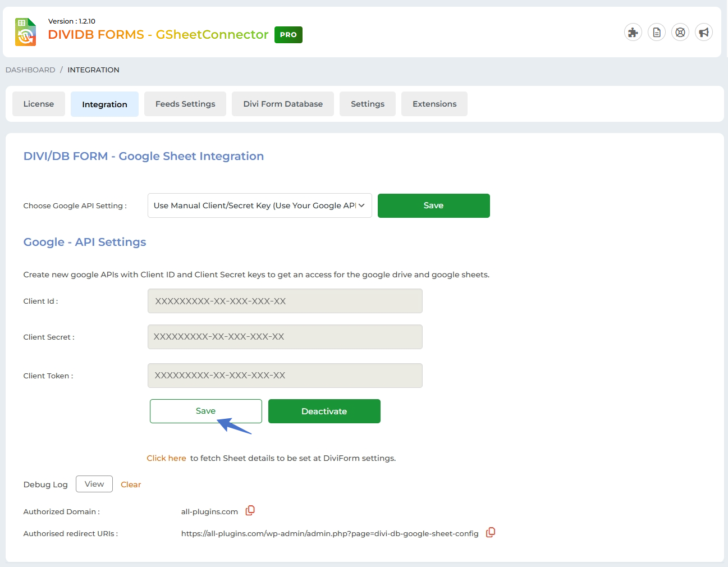Click the outlined Save button under Client Token
Screen dimensions: 728x567
point(205,411)
